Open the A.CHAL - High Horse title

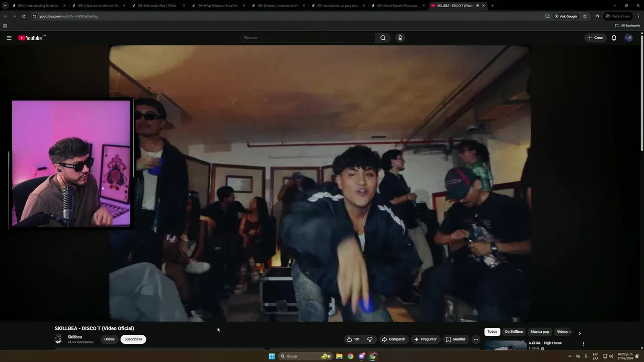click(545, 343)
